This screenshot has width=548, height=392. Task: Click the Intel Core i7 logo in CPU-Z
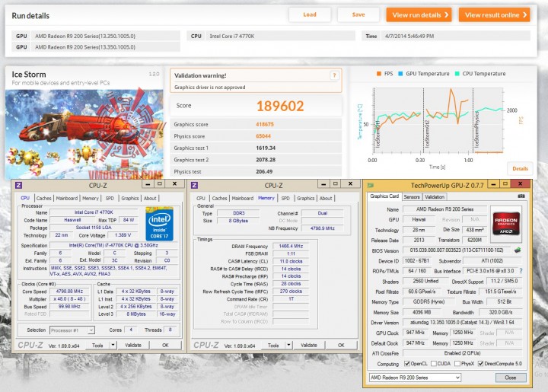(159, 224)
